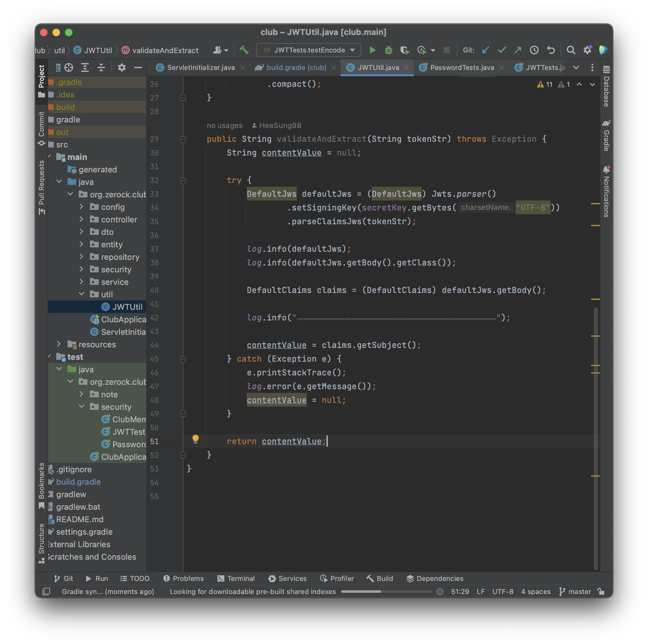648x644 pixels.
Task: Click Git update project arrow
Action: pyautogui.click(x=485, y=50)
